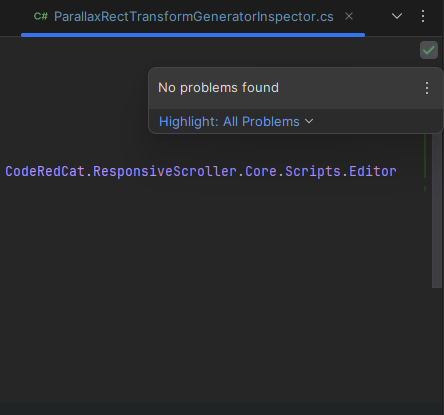Expand the chevron beside All Problems
The width and height of the screenshot is (444, 415).
tap(309, 121)
